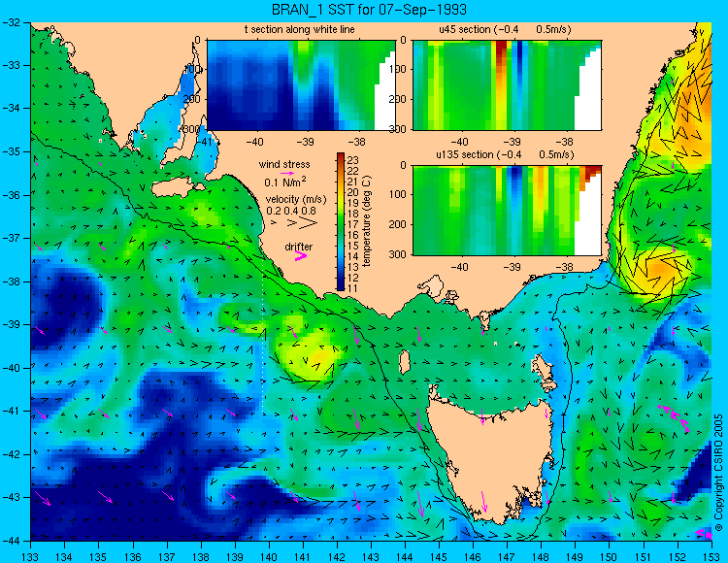Click main map latitude tick label "-42"
This screenshot has width=728, height=563.
pos(11,454)
